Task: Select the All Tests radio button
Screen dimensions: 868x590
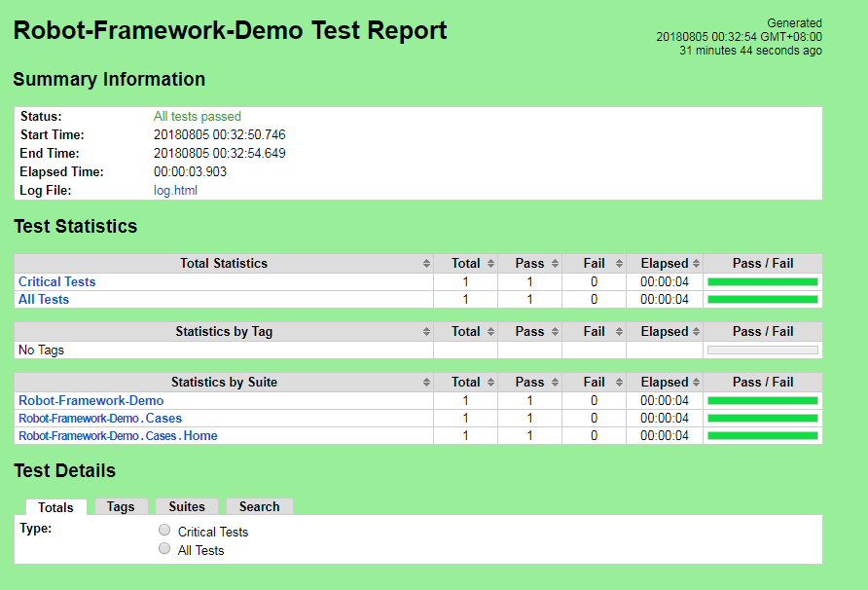Action: coord(164,548)
